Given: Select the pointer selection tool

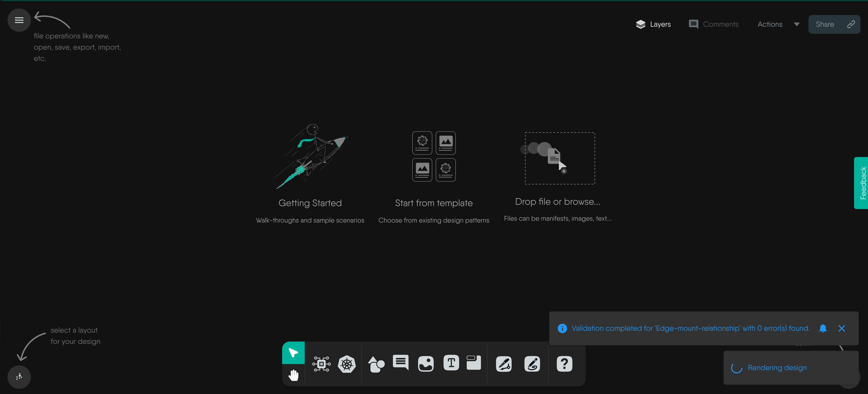Looking at the screenshot, I should 293,353.
